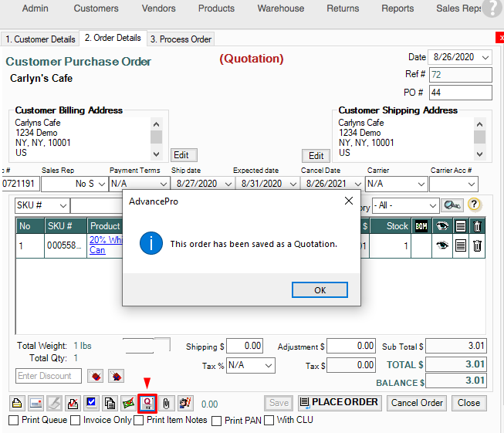Open the Date picker dropdown
Viewport: 504px width, 433px height.
[486, 58]
